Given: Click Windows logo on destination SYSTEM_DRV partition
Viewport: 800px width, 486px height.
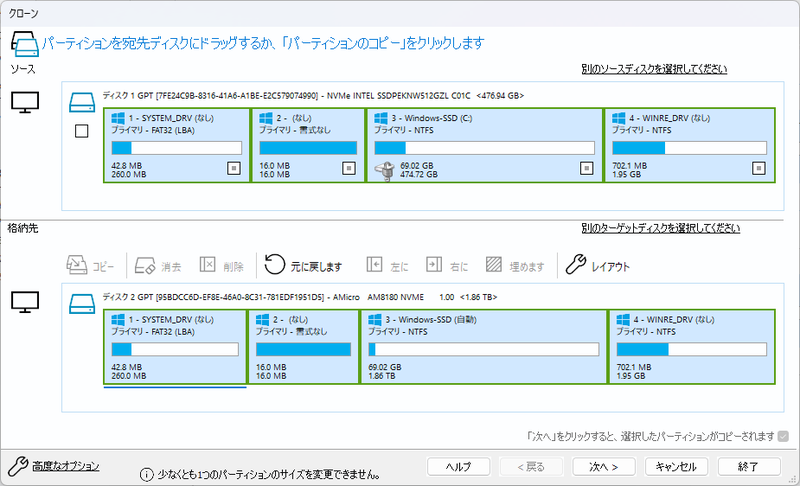Looking at the screenshot, I should click(x=118, y=320).
